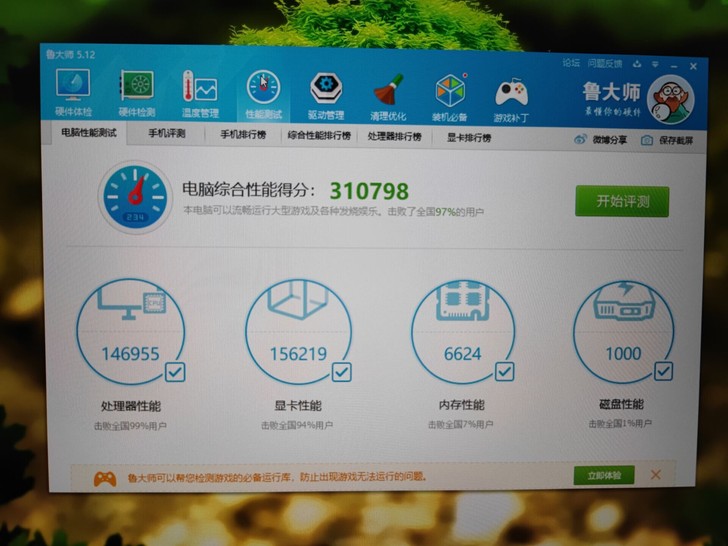728x546 pixels.
Task: Click 保存截屏 save screenshot link
Action: 676,141
